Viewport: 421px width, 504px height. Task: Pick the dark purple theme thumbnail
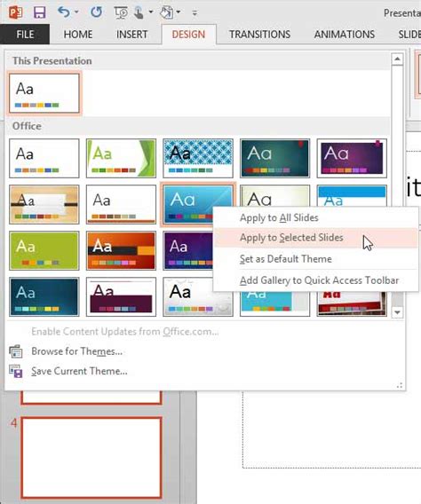pos(188,251)
